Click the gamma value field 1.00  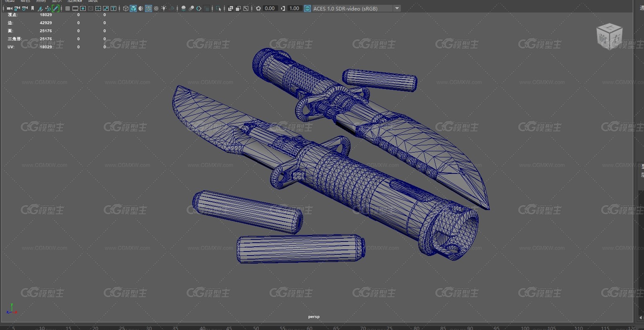tap(295, 8)
